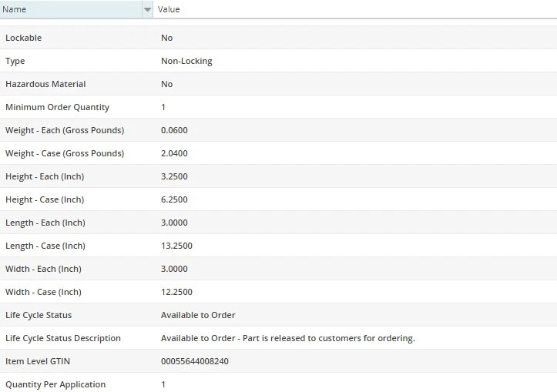The image size is (557, 392).
Task: Select the Quantity Per Application row
Action: pyautogui.click(x=55, y=384)
